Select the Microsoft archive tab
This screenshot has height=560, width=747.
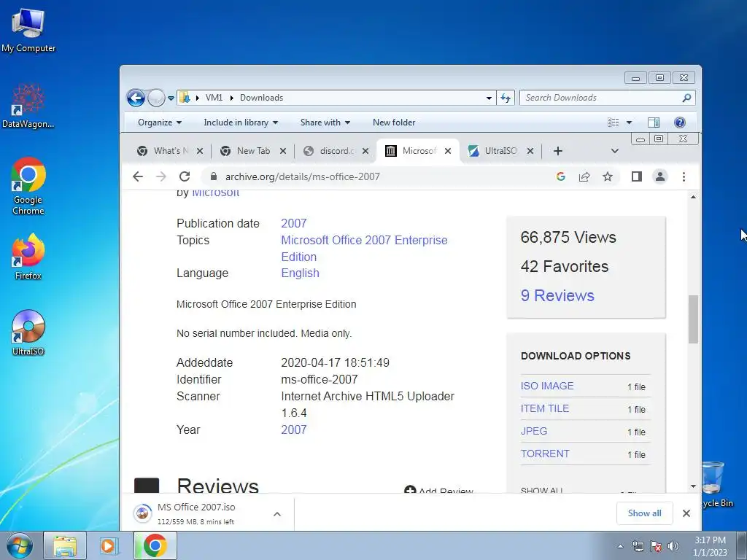point(418,151)
